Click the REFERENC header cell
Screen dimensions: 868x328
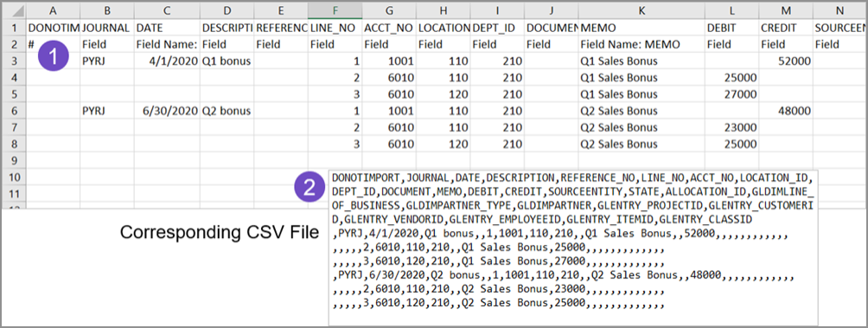coord(281,27)
